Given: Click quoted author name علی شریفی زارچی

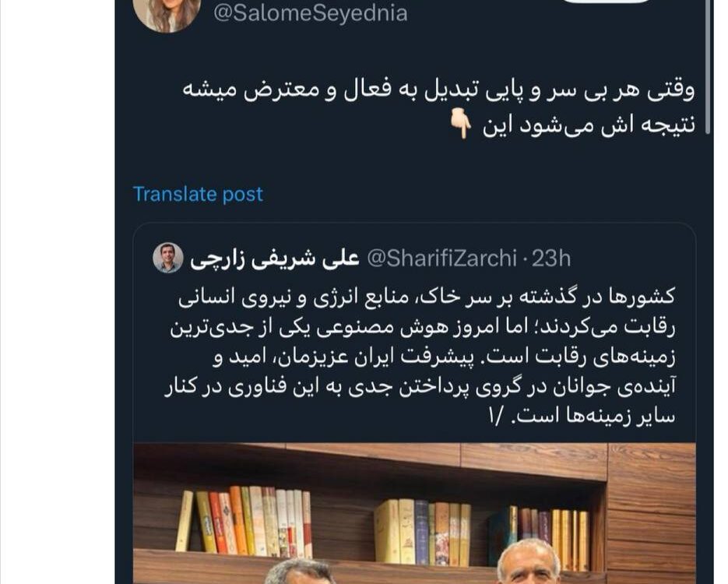Looking at the screenshot, I should point(275,259).
